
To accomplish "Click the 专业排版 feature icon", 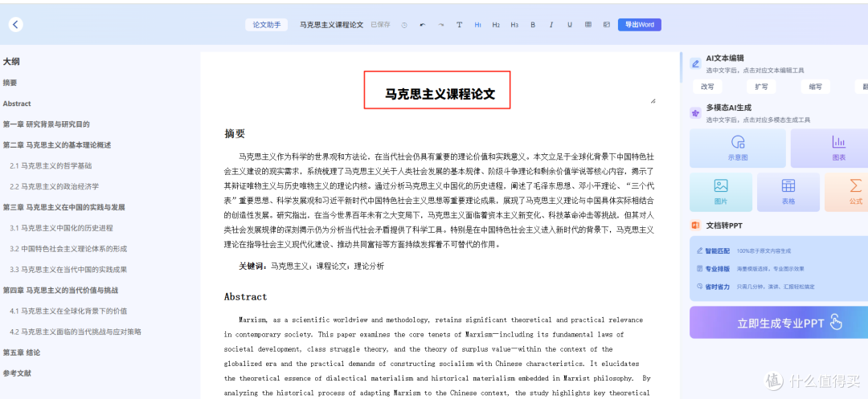I will (700, 269).
